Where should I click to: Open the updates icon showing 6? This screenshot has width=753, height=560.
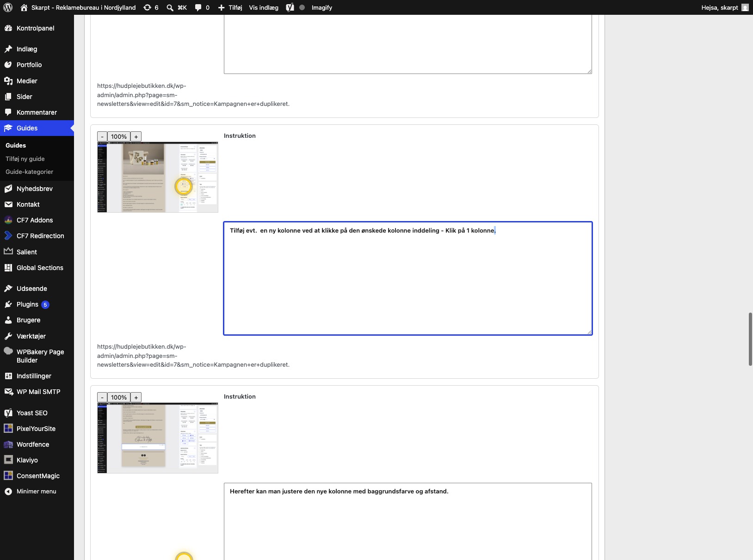(x=151, y=7)
